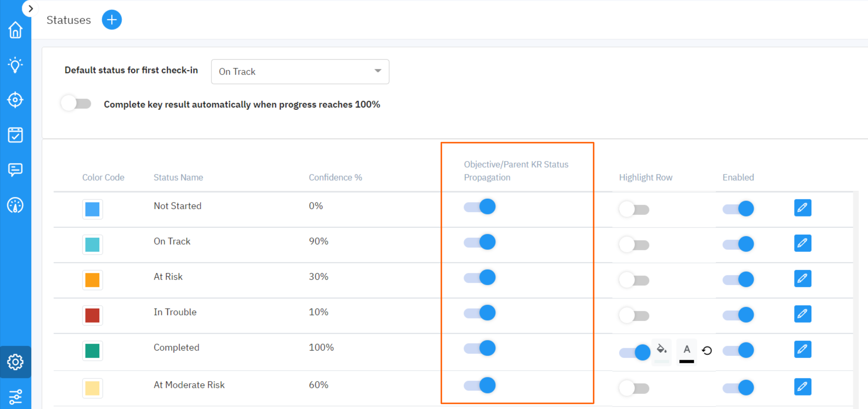Screen dimensions: 868x409
Task: Click the text color button for the Completed row
Action: click(x=687, y=351)
